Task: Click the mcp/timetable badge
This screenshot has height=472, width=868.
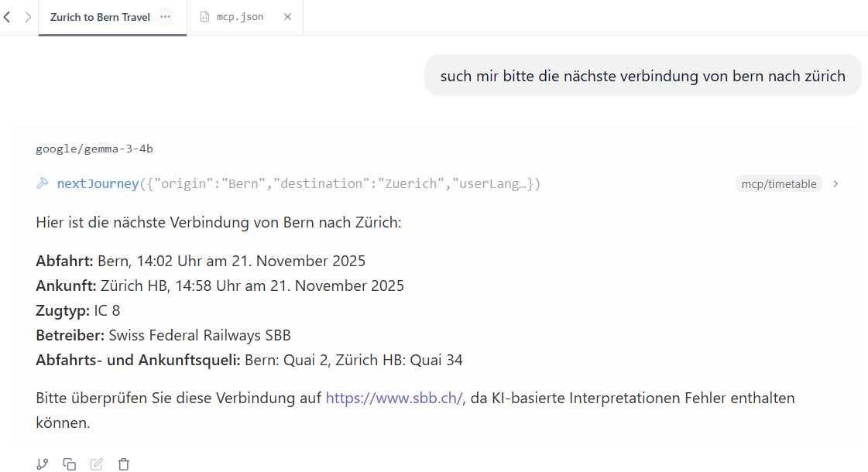Action: [x=778, y=183]
